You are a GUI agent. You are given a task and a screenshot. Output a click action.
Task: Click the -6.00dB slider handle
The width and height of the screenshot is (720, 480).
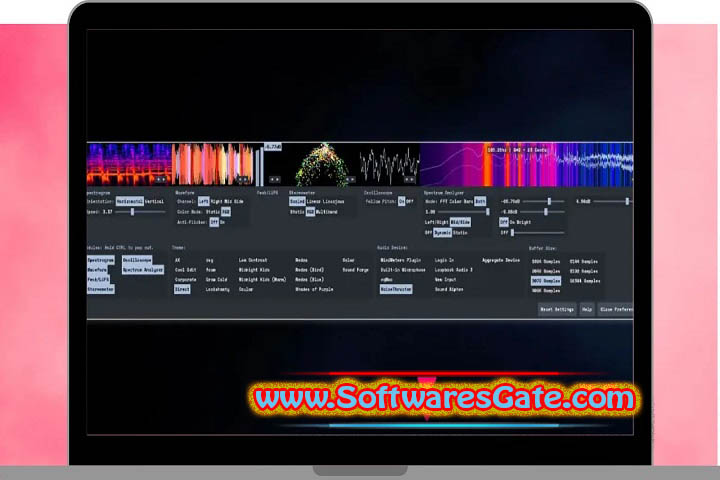(546, 212)
